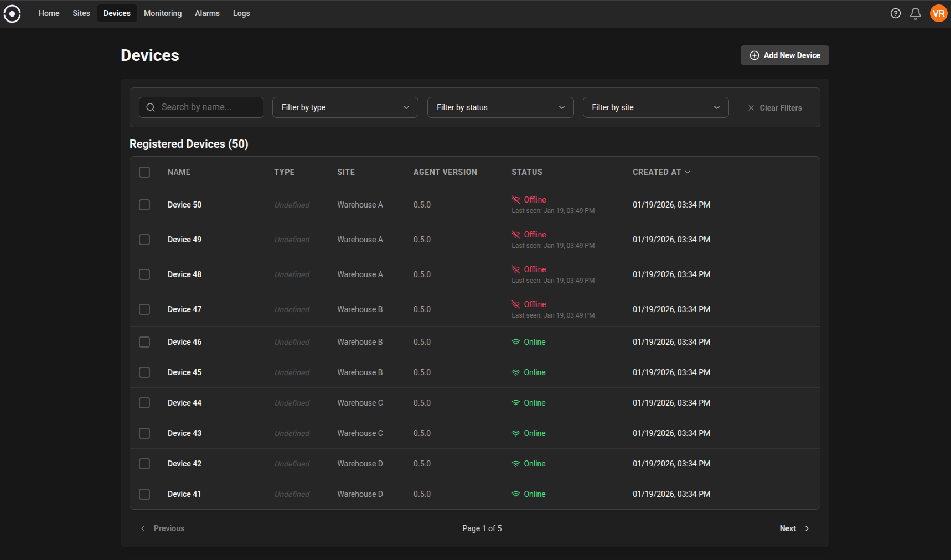Open the notifications bell icon
This screenshot has width=951, height=560.
click(915, 13)
